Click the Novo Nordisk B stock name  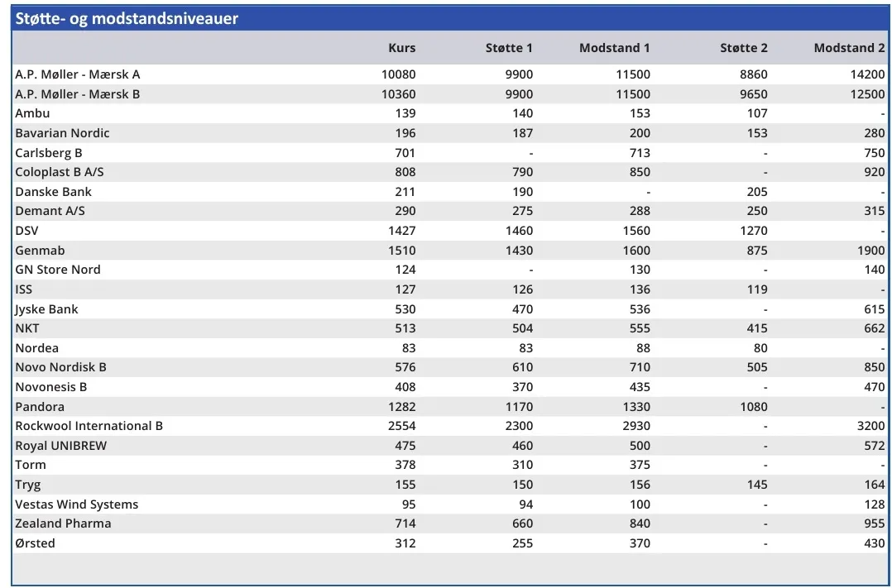pyautogui.click(x=60, y=367)
